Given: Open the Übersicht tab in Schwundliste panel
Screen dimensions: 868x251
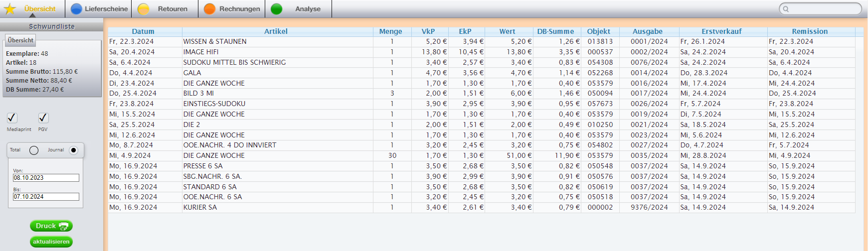Looking at the screenshot, I should tap(20, 40).
